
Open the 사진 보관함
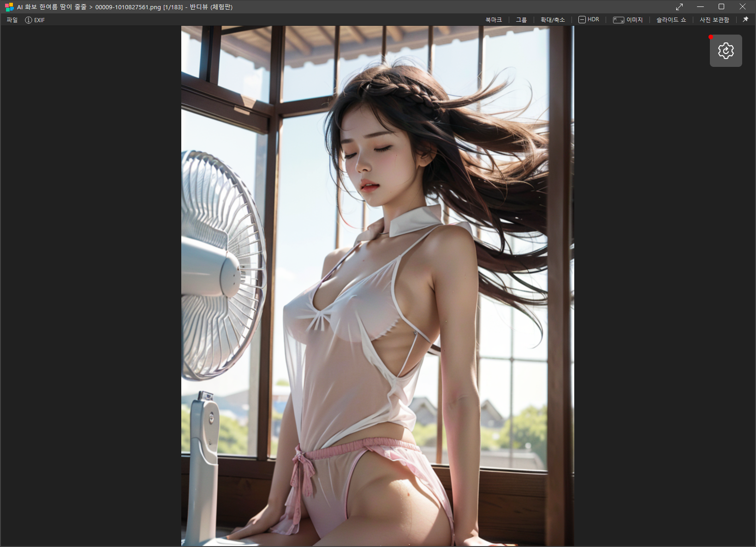[714, 20]
